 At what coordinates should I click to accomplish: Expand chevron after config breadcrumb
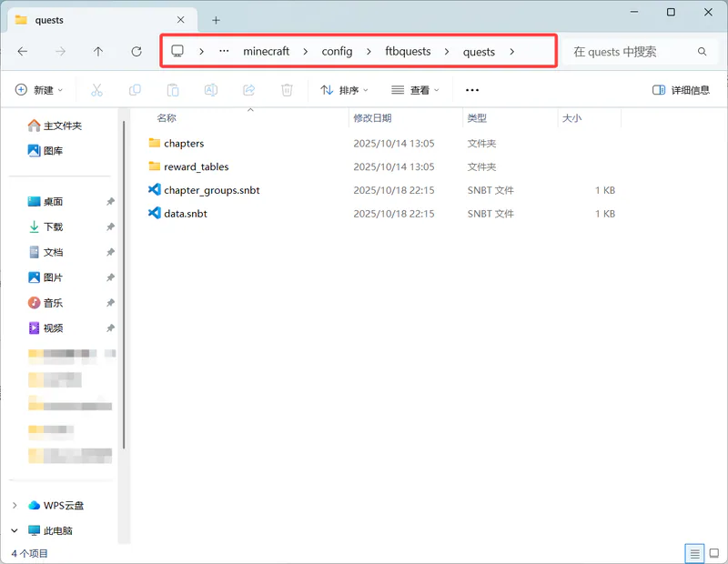coord(369,52)
